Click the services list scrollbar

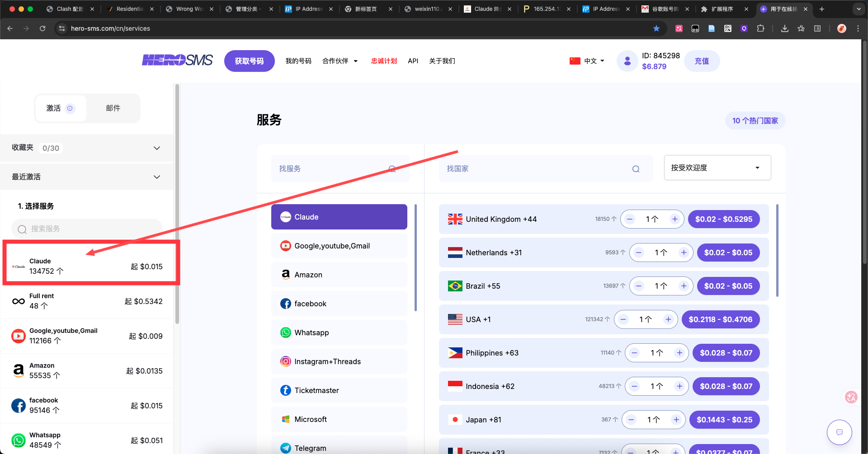tap(415, 257)
